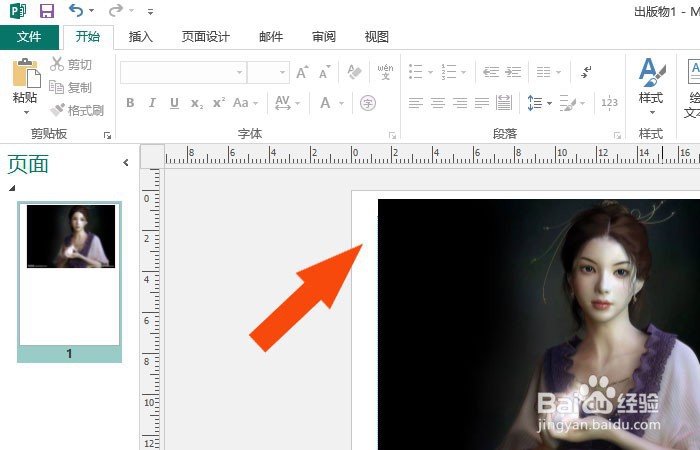This screenshot has width=700, height=450.
Task: Click the 粘贴 (Paste) clipboard icon
Action: [26, 73]
